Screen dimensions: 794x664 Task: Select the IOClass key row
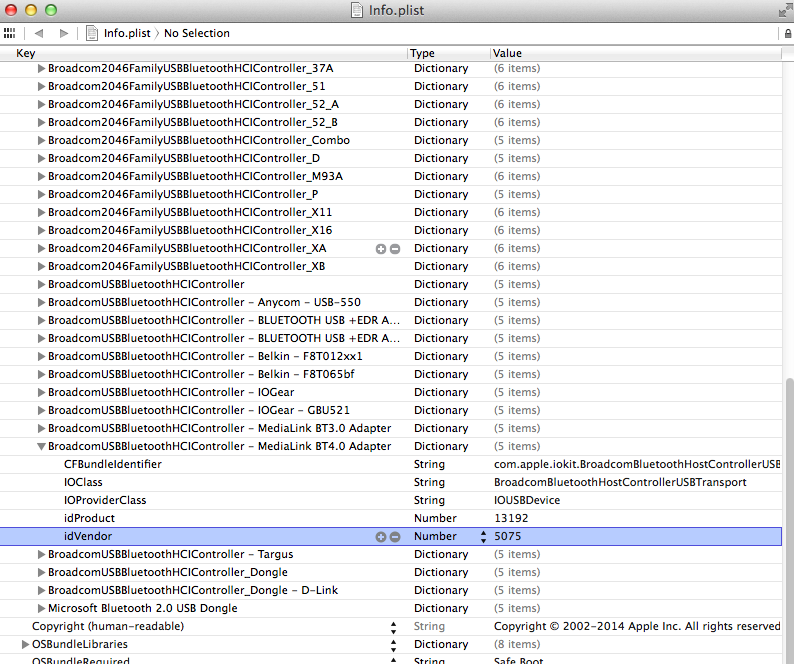coord(83,482)
